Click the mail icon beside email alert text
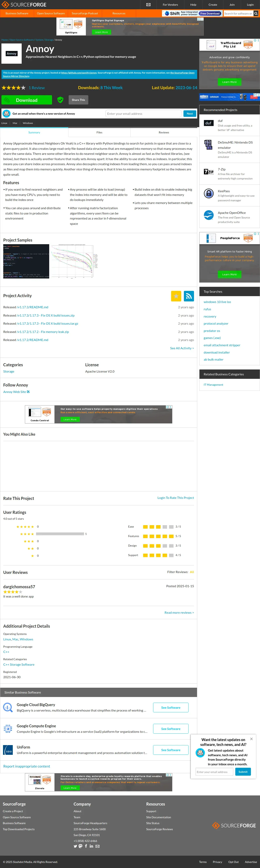The image size is (260, 868). pos(6,114)
